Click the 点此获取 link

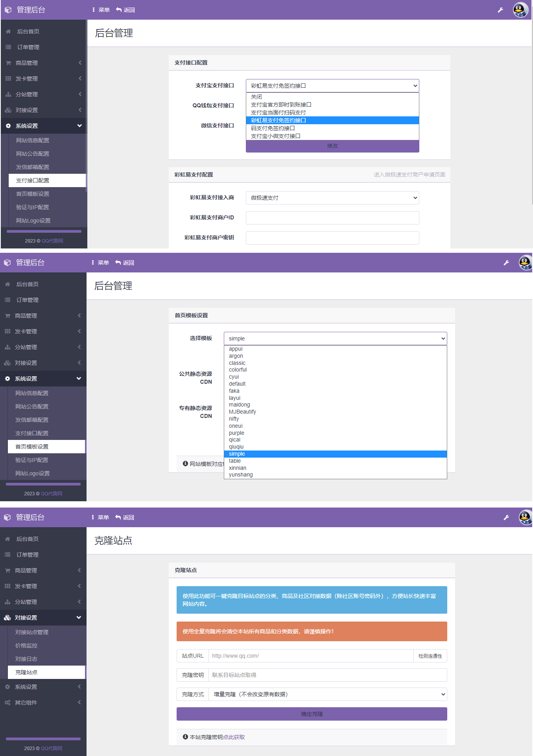click(234, 737)
